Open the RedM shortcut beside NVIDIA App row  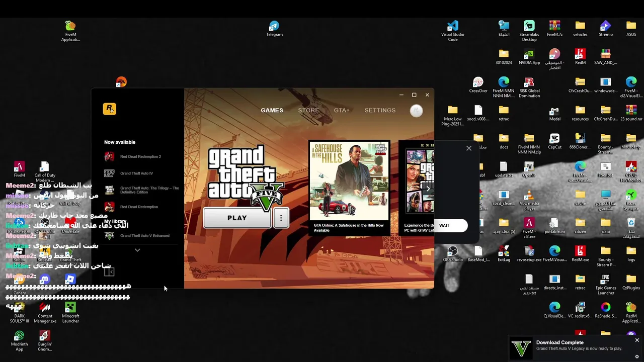pyautogui.click(x=580, y=57)
